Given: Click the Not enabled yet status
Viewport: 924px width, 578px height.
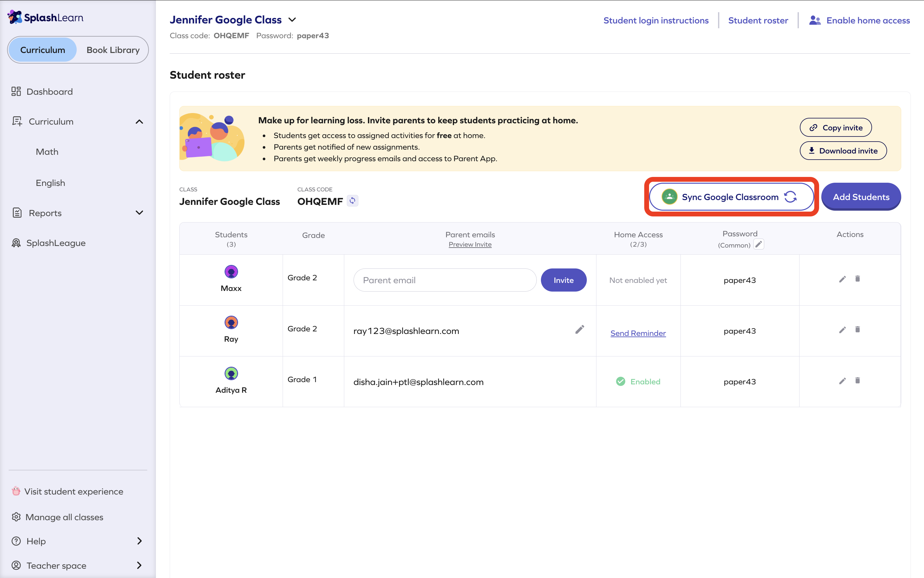Looking at the screenshot, I should pyautogui.click(x=638, y=280).
